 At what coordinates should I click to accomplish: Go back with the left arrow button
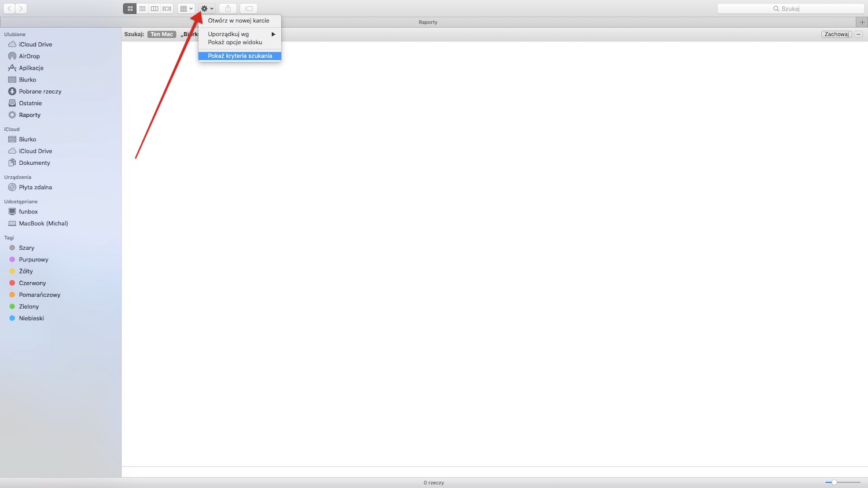click(x=9, y=9)
